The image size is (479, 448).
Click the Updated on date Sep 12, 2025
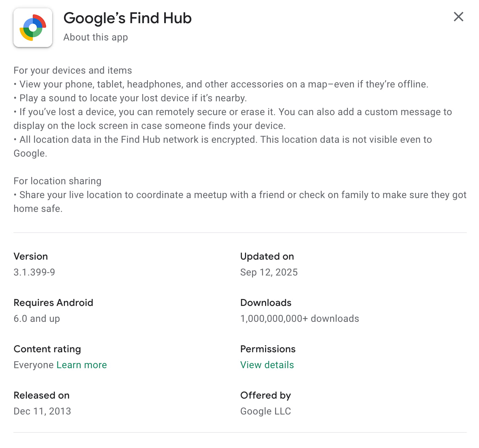269,272
